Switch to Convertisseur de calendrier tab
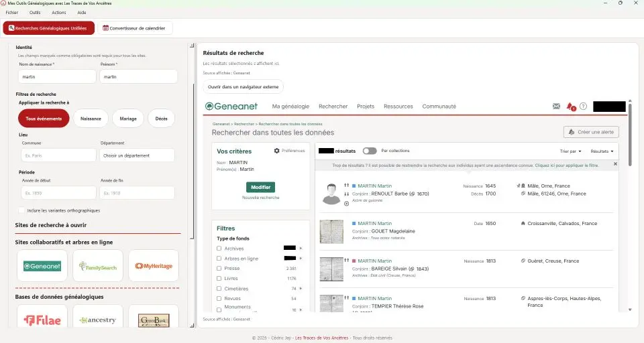This screenshot has height=343, width=644. (x=135, y=28)
